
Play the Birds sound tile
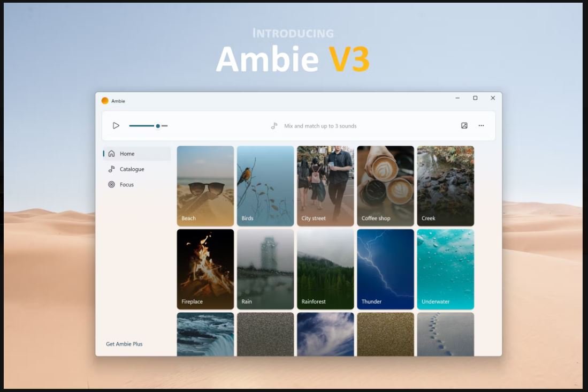(265, 186)
